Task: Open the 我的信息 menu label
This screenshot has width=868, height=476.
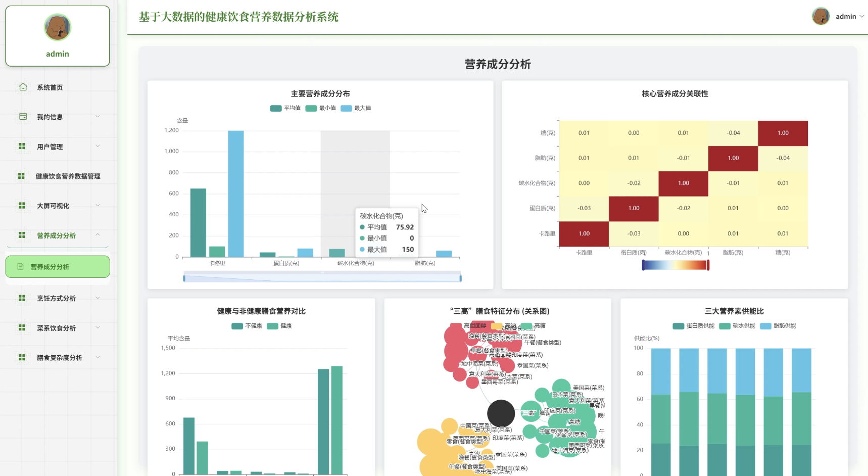Action: point(50,117)
